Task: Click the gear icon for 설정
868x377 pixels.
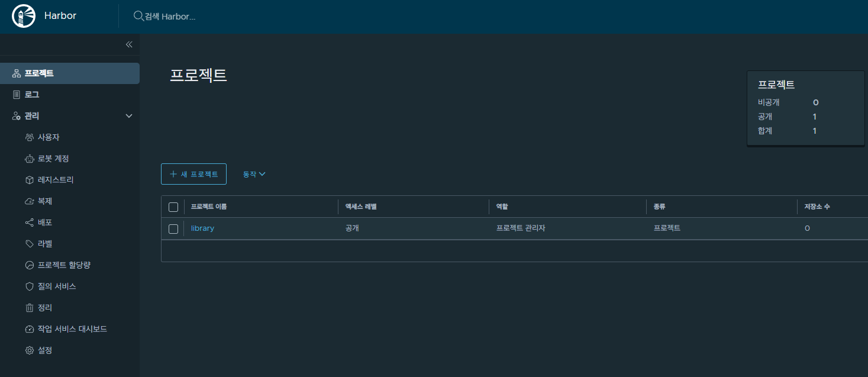Action: click(30, 350)
